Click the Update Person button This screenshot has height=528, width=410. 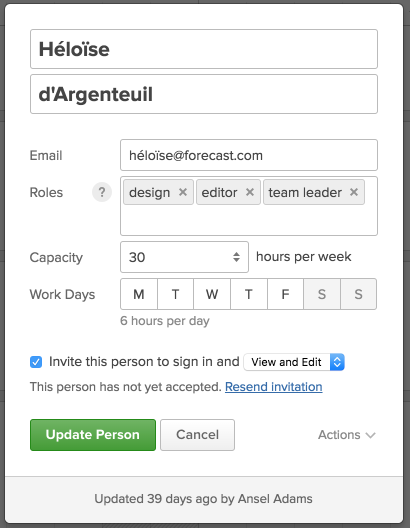point(93,435)
